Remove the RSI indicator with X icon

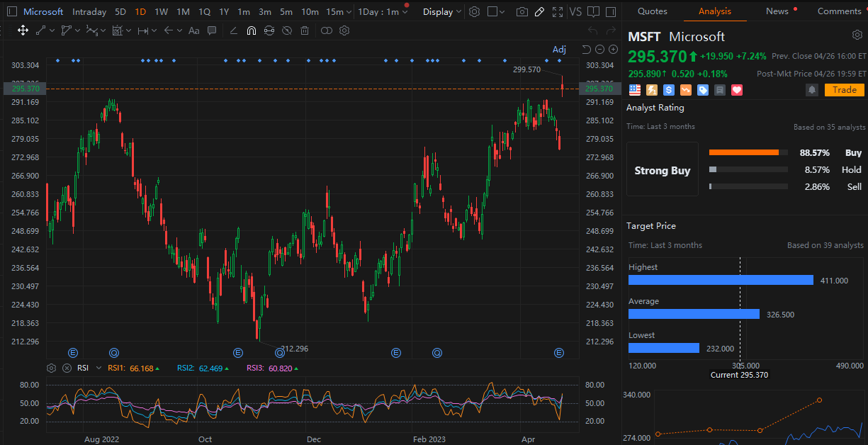point(67,368)
